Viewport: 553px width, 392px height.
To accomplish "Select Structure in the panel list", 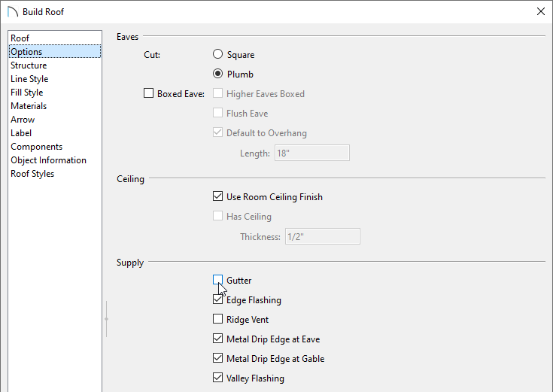I will pos(29,65).
